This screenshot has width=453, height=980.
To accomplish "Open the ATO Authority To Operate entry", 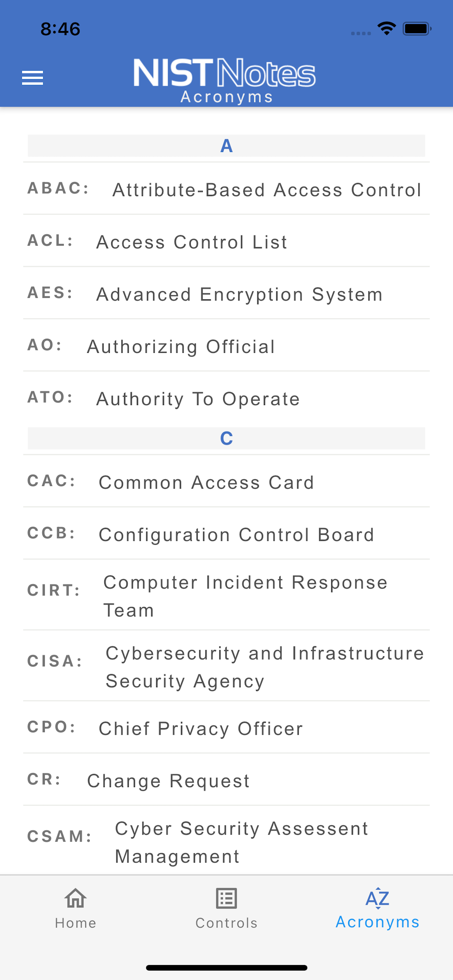I will [226, 397].
